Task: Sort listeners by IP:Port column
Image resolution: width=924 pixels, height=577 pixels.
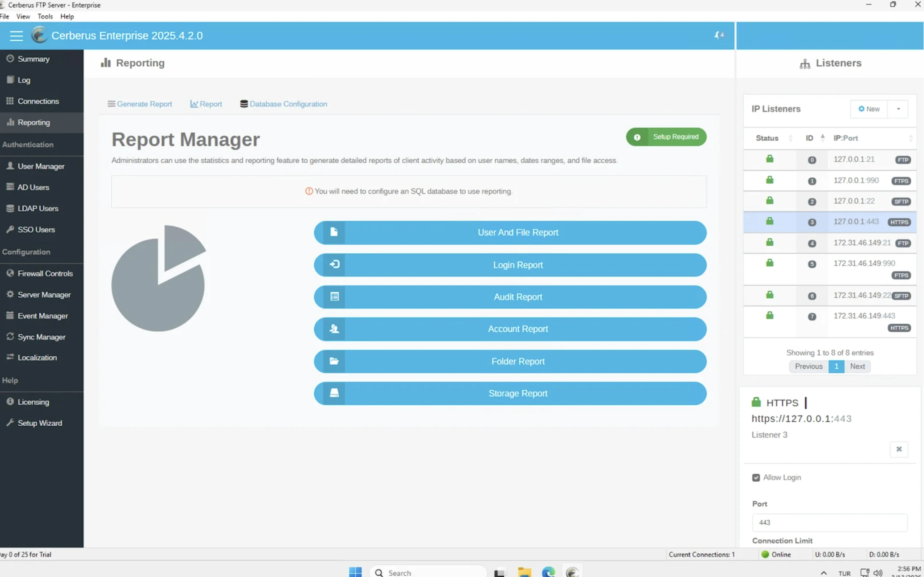Action: 872,138
